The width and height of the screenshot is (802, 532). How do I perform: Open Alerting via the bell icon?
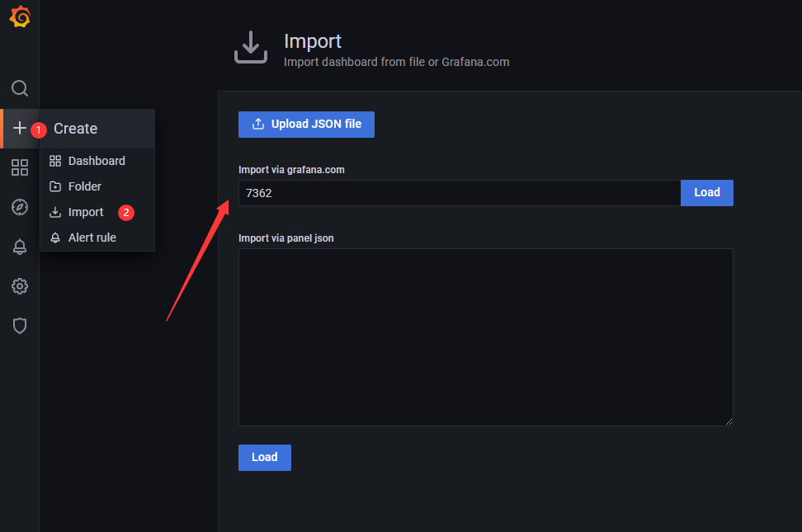[x=20, y=247]
